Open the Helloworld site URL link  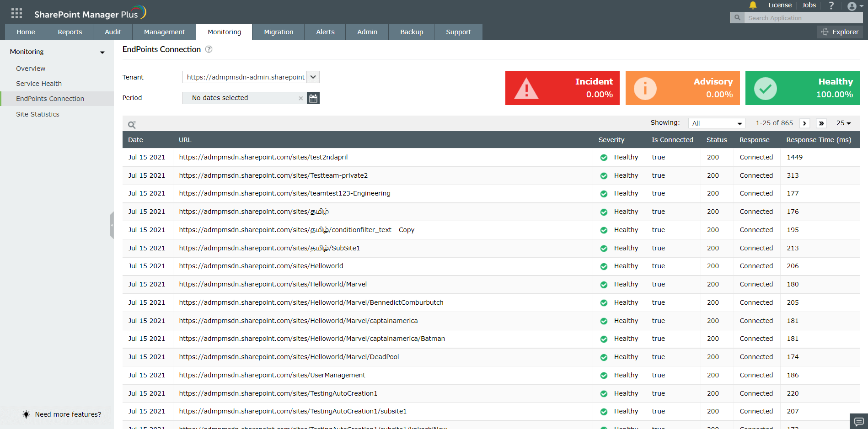tap(261, 265)
